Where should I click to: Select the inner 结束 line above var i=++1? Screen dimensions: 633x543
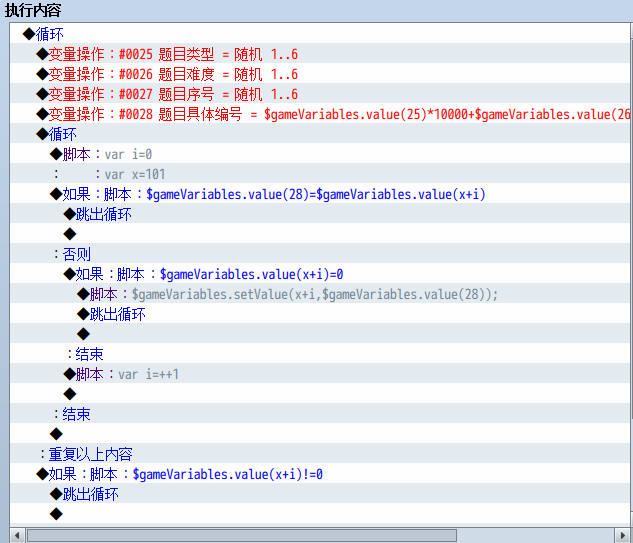[319, 354]
